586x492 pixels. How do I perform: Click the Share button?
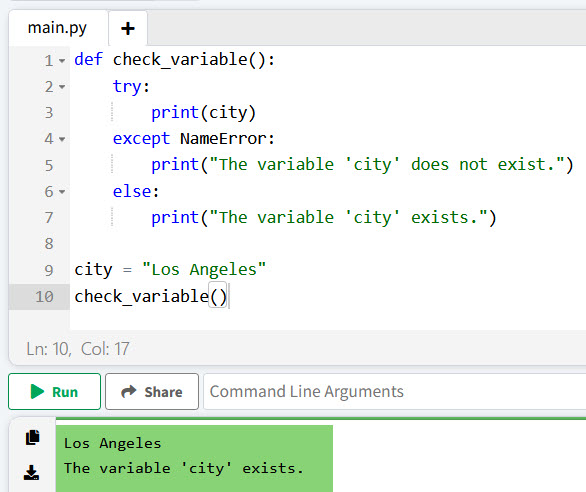point(152,391)
